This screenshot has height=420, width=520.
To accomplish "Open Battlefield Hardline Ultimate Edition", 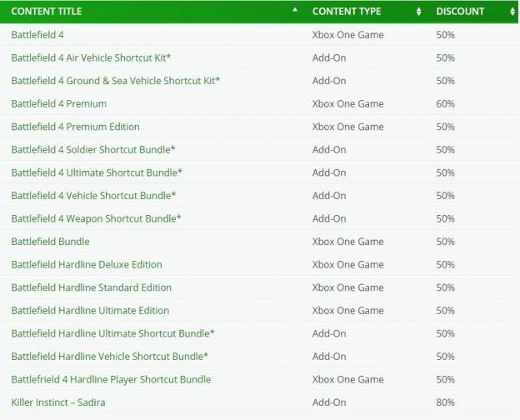I will (90, 311).
